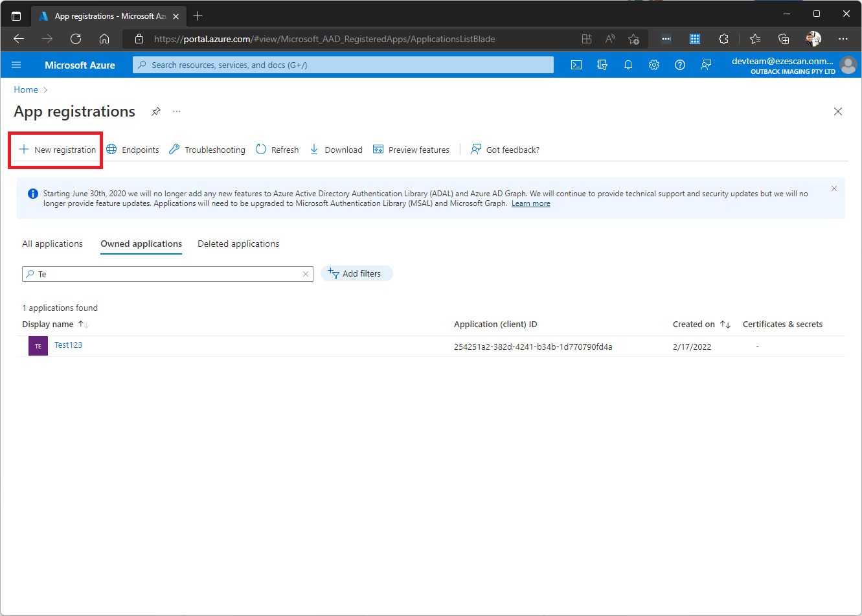The height and width of the screenshot is (616, 862).
Task: Switch to the All applications tab
Action: click(x=52, y=244)
